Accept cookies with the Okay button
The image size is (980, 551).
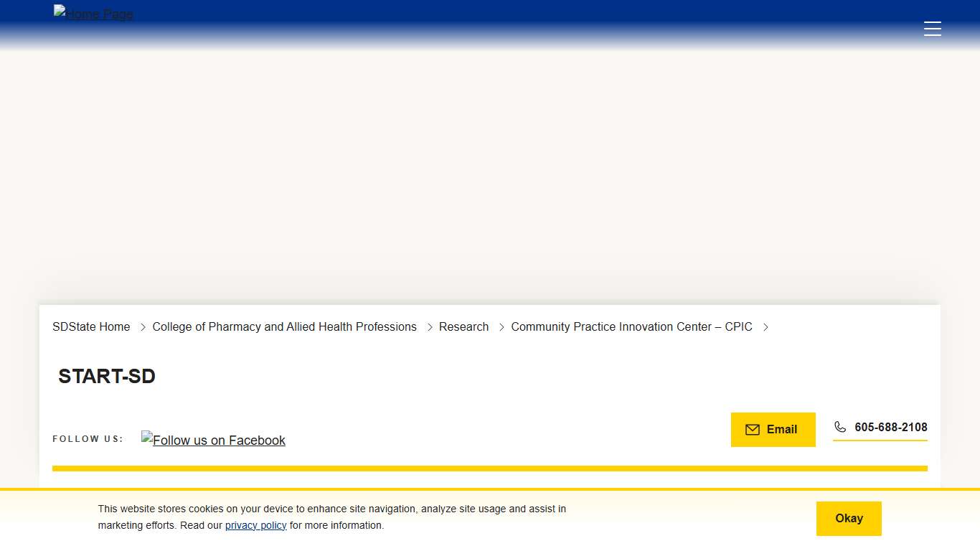pos(849,518)
